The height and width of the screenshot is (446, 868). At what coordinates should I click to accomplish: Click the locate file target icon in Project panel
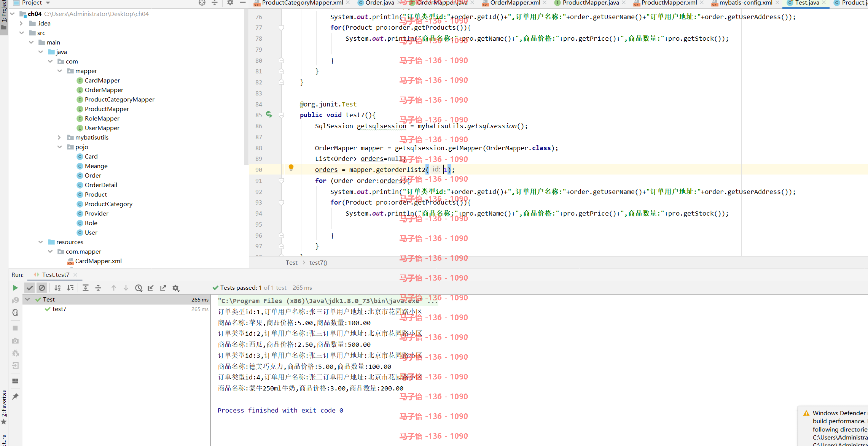(202, 3)
